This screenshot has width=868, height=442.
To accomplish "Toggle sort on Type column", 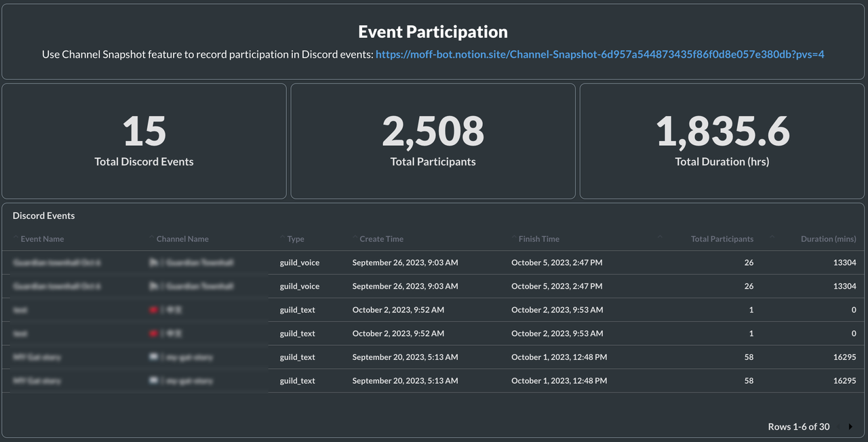I will pyautogui.click(x=294, y=239).
